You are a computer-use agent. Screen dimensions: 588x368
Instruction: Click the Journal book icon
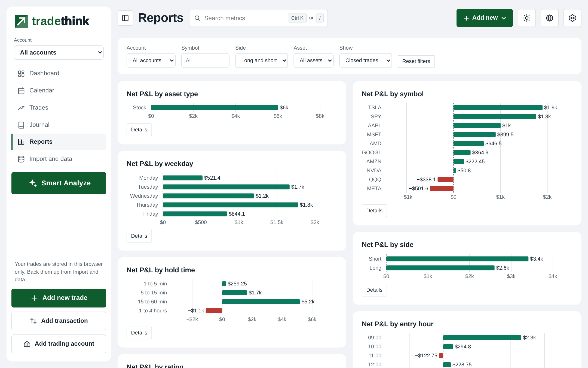[21, 125]
